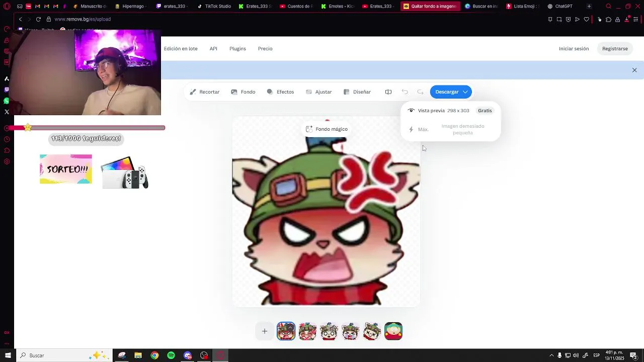Click the site padlock security icon

(49, 19)
